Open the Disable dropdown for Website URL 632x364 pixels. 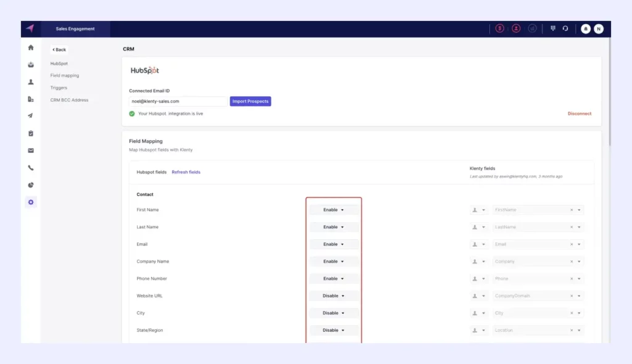pos(333,296)
